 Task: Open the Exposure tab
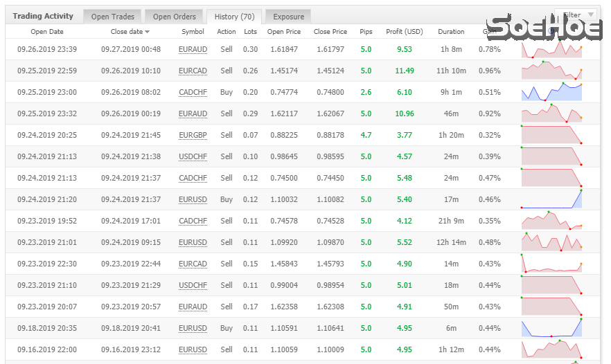(x=287, y=17)
